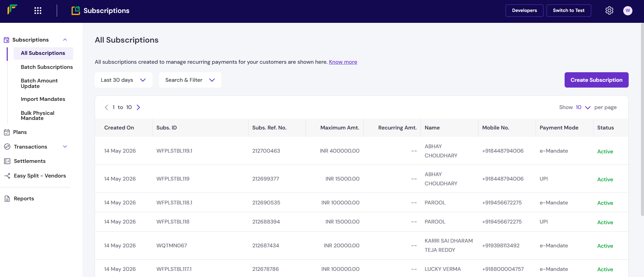This screenshot has height=277, width=644.
Task: Click Switch to Test button
Action: 569,11
